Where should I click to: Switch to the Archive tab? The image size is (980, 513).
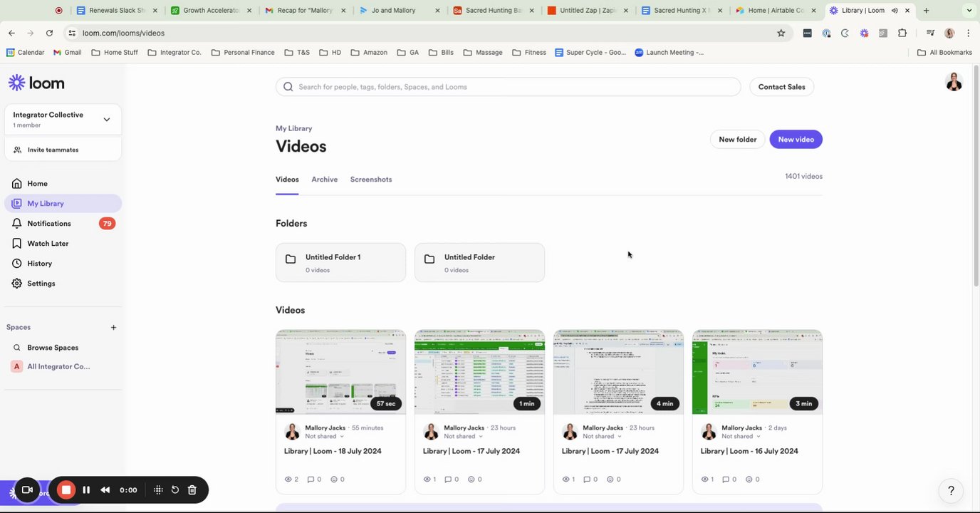point(324,180)
